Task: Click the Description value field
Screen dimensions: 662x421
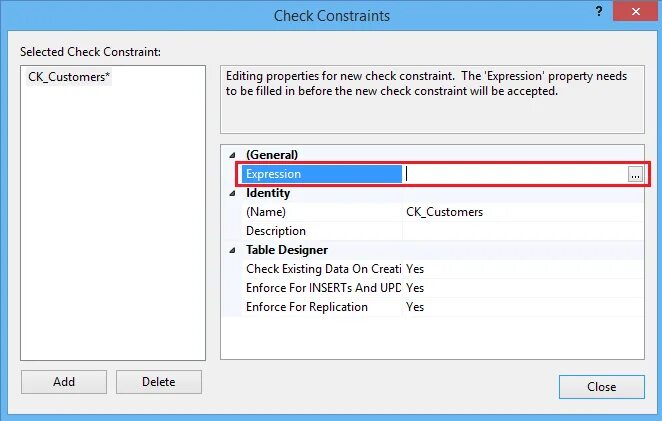Action: 520,231
